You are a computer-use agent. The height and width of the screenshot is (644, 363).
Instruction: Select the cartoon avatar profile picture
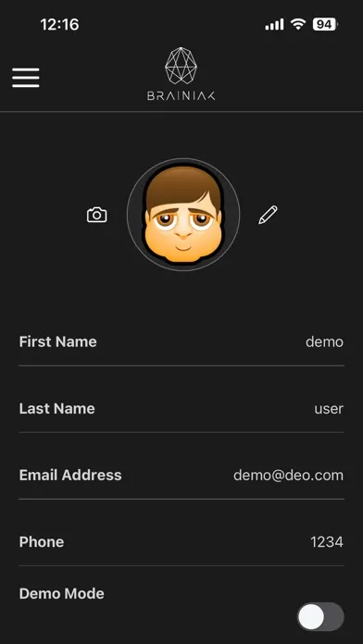[x=183, y=215]
